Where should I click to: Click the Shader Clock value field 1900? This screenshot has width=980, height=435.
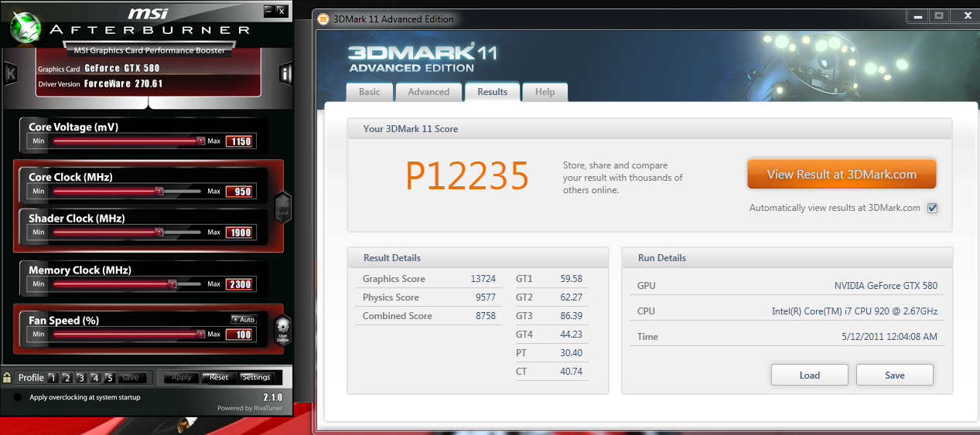click(240, 233)
